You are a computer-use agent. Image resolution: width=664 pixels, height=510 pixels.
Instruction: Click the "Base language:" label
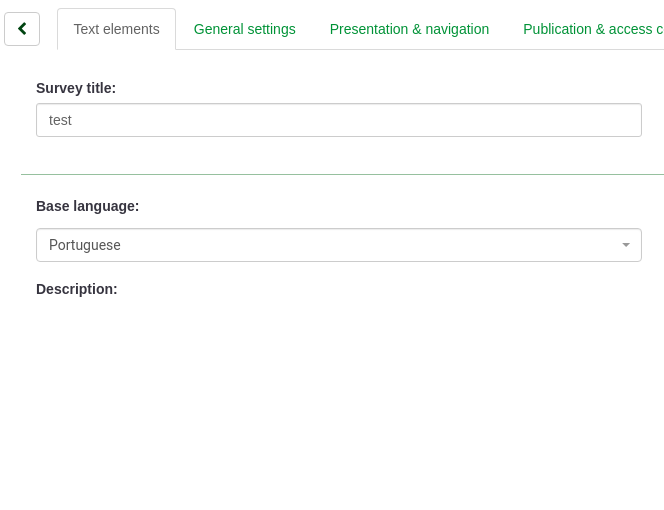tap(87, 206)
